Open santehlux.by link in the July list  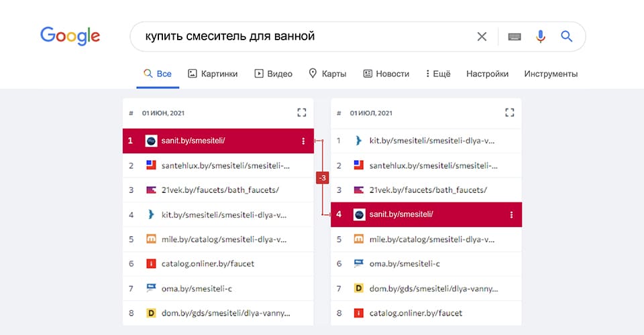pyautogui.click(x=433, y=165)
